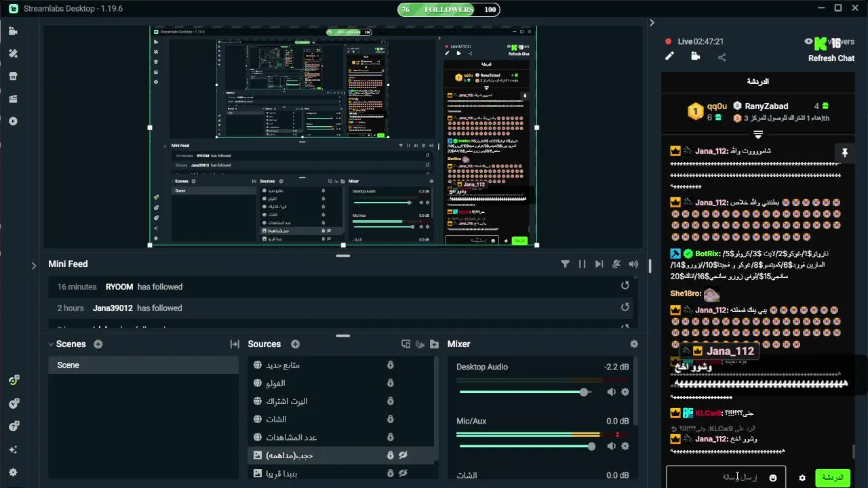Mute Desktop Audio speaker icon
Viewport: 868px width, 488px height.
click(611, 392)
